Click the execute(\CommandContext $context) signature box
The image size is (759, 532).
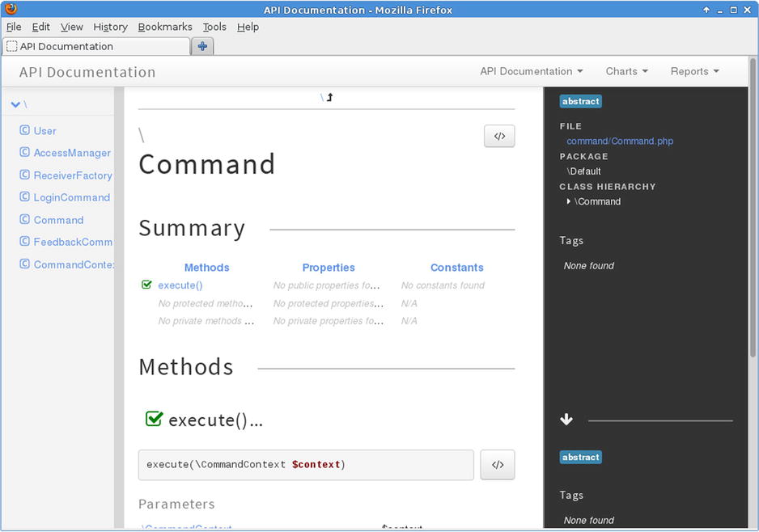[306, 465]
